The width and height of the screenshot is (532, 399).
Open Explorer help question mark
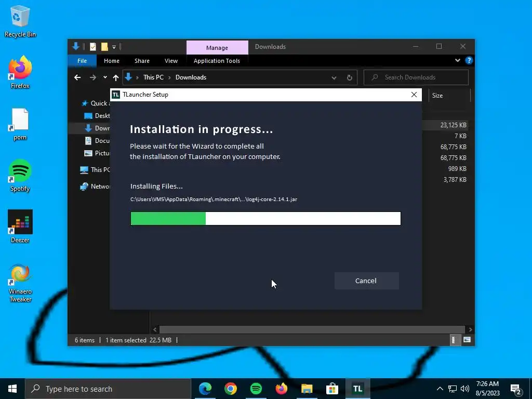pyautogui.click(x=469, y=60)
